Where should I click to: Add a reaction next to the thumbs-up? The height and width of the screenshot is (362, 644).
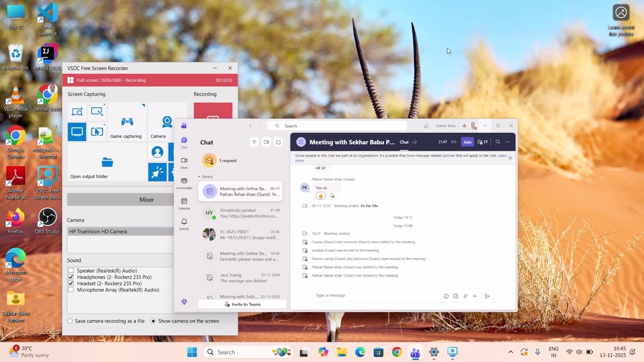click(332, 196)
